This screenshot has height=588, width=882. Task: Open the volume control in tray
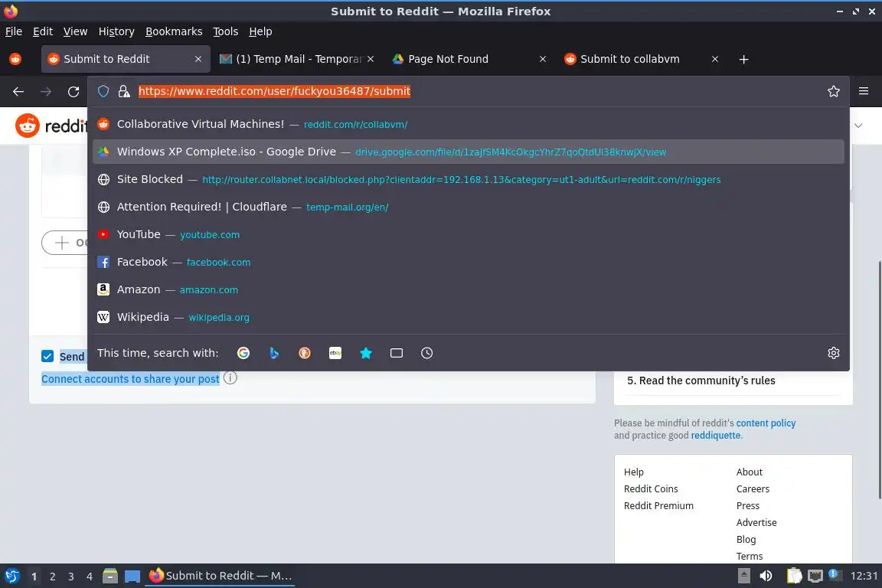pos(766,576)
